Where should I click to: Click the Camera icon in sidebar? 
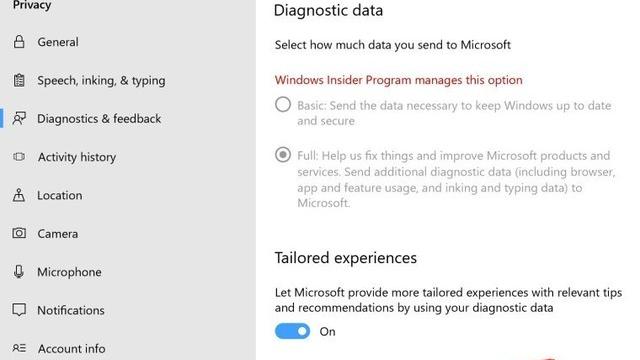(x=19, y=233)
